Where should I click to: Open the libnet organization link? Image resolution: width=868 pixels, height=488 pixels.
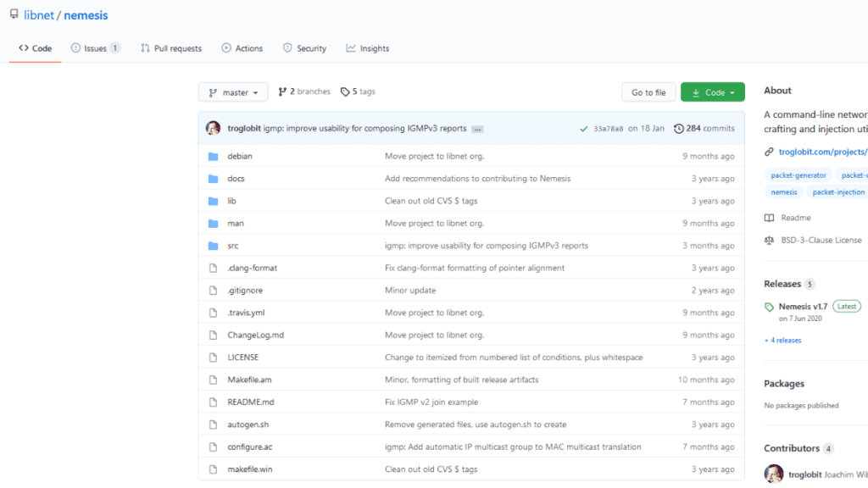pos(39,15)
